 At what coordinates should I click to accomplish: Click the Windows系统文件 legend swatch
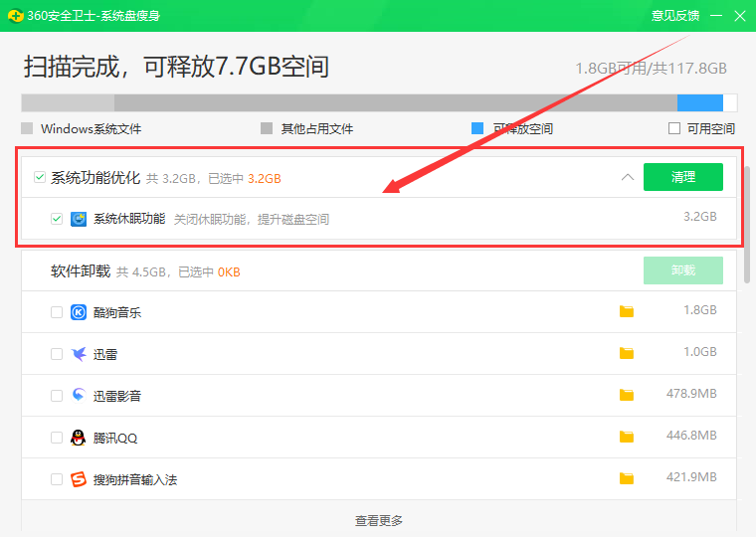click(x=27, y=128)
